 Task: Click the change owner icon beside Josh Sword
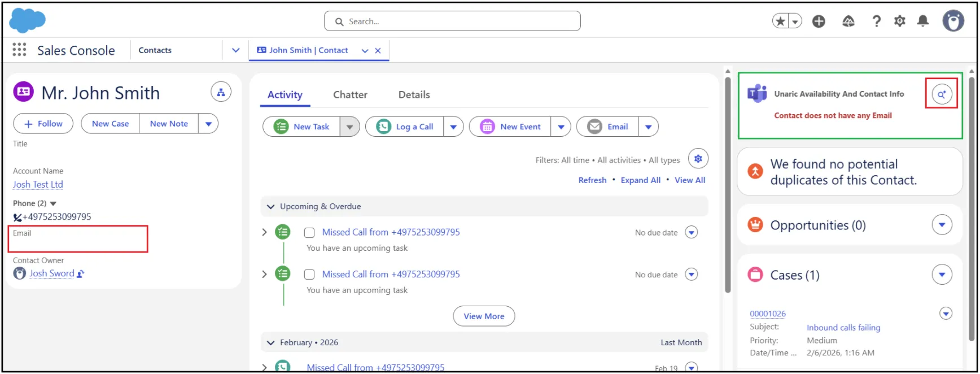coord(80,274)
